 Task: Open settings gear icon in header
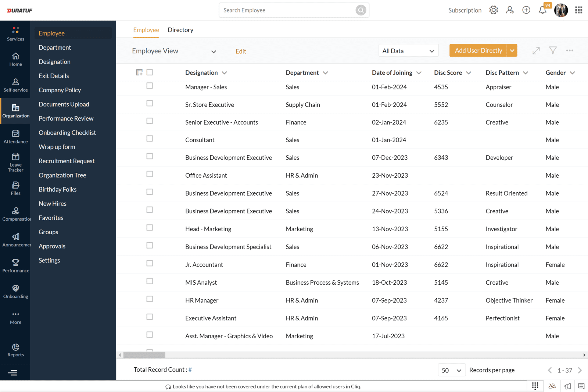(494, 10)
